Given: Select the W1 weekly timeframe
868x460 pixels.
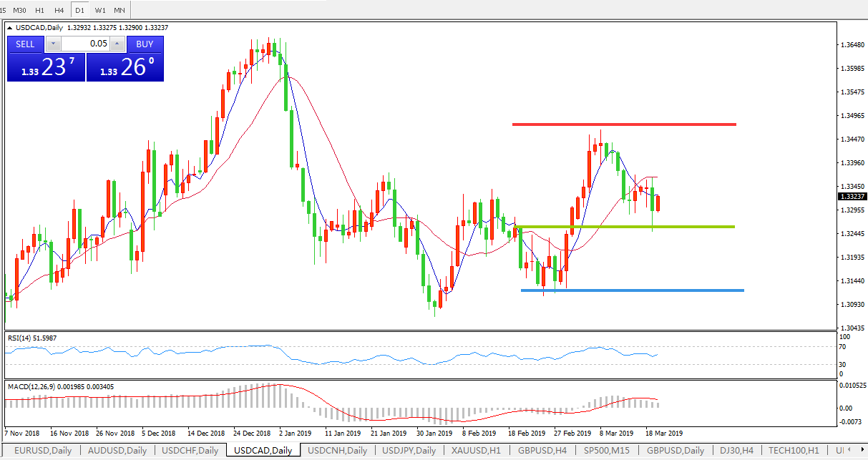Looking at the screenshot, I should (x=100, y=11).
